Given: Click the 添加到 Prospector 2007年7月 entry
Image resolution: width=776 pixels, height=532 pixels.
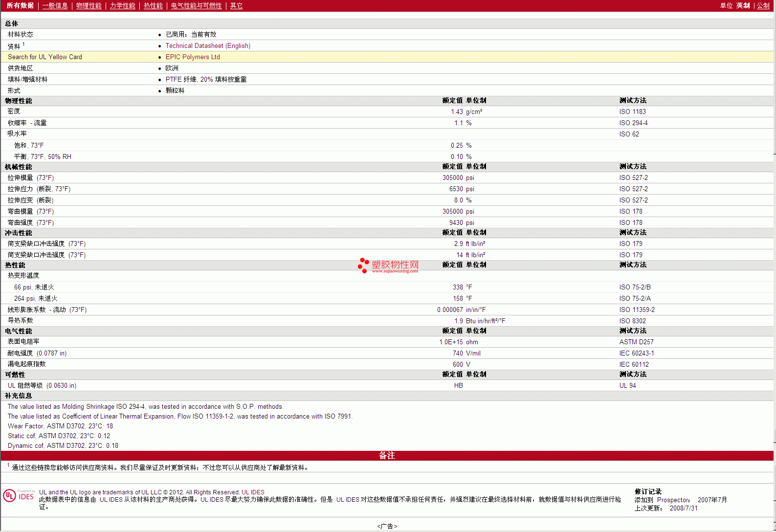Looking at the screenshot, I should click(681, 500).
